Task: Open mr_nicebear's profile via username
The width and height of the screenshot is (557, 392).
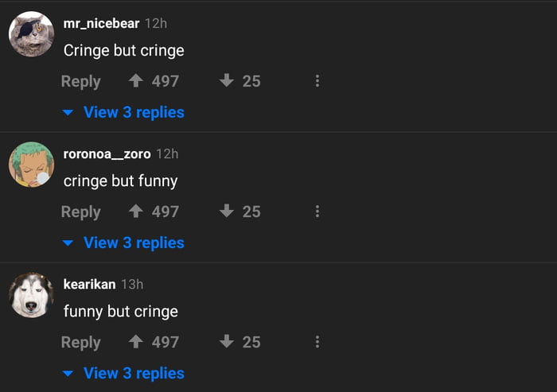Action: [x=101, y=24]
